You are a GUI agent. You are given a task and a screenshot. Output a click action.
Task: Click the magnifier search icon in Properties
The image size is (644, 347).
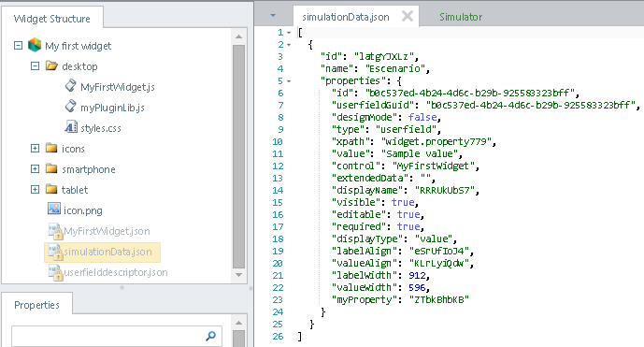click(x=210, y=337)
